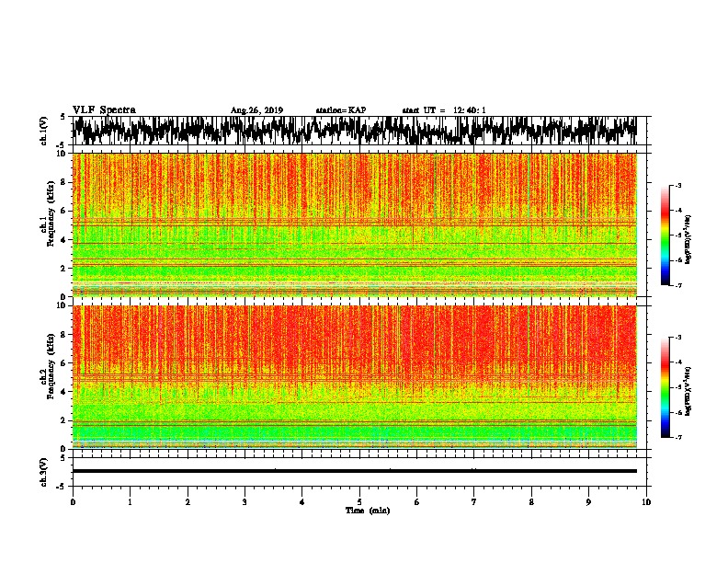Click the "VLF Spectra" plot title

point(104,109)
